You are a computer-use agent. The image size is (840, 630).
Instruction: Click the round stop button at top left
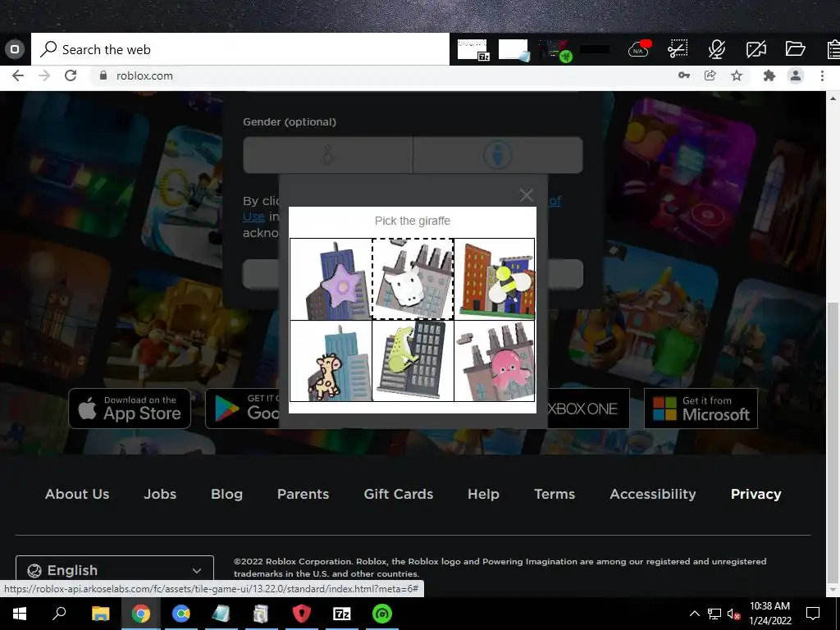15,49
